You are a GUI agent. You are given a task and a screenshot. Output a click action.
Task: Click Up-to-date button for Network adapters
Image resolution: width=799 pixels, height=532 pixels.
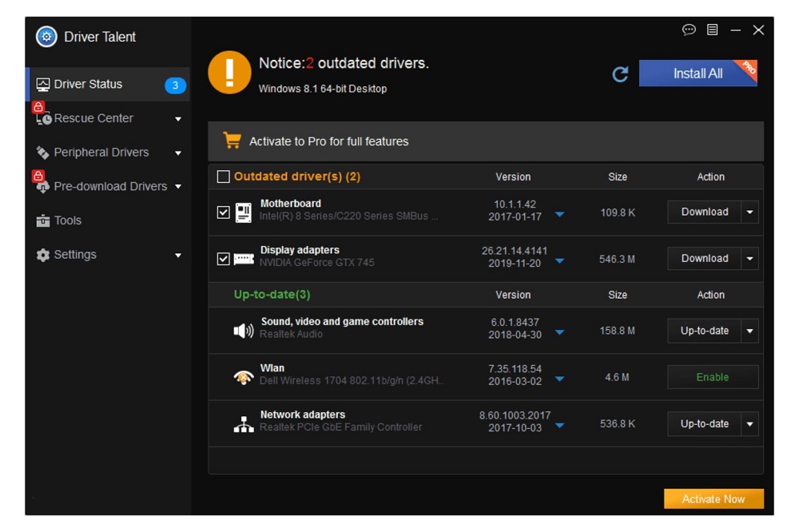click(704, 424)
